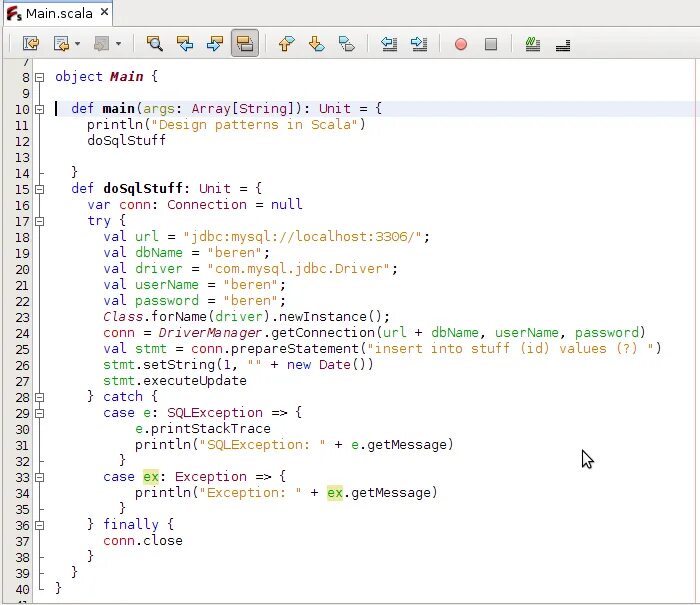Click the "password" variable declaration on line 22
This screenshot has width=700, height=605.
[x=167, y=300]
